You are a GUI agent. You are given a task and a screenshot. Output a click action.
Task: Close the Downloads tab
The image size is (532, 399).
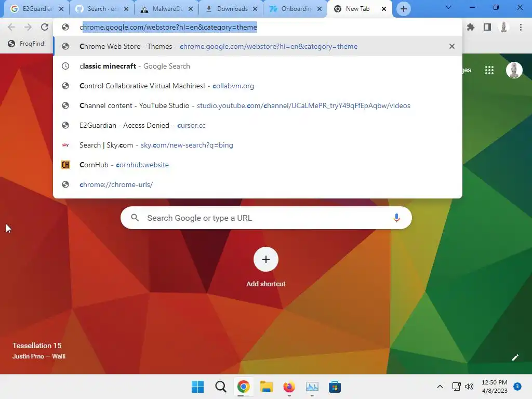(255, 9)
